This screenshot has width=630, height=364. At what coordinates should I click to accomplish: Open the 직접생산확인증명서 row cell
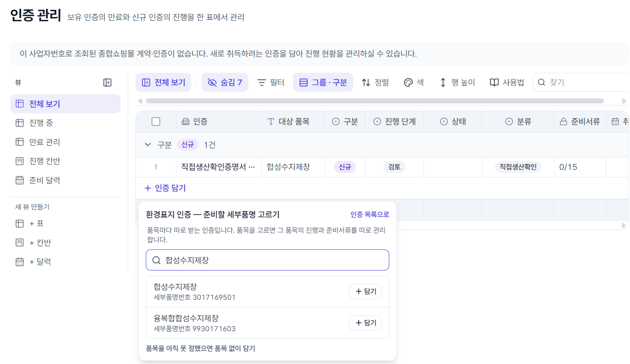pyautogui.click(x=219, y=167)
